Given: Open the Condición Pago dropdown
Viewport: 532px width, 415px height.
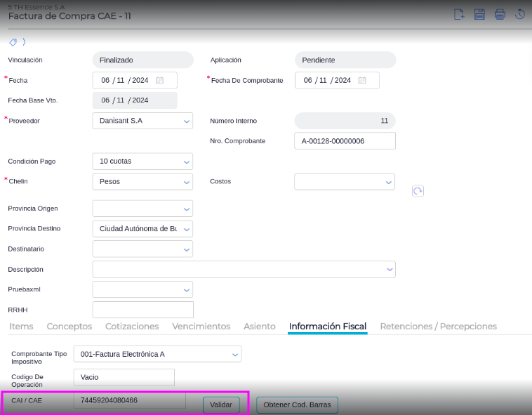Looking at the screenshot, I should pos(187,162).
